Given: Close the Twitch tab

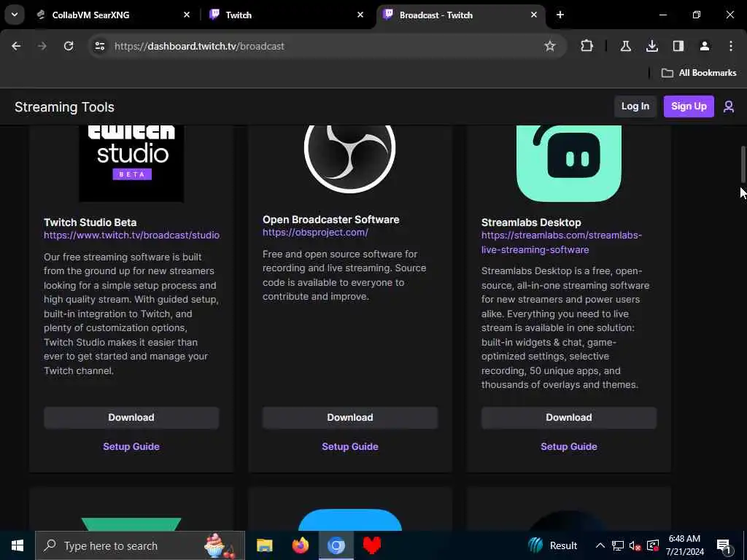Looking at the screenshot, I should click(360, 15).
